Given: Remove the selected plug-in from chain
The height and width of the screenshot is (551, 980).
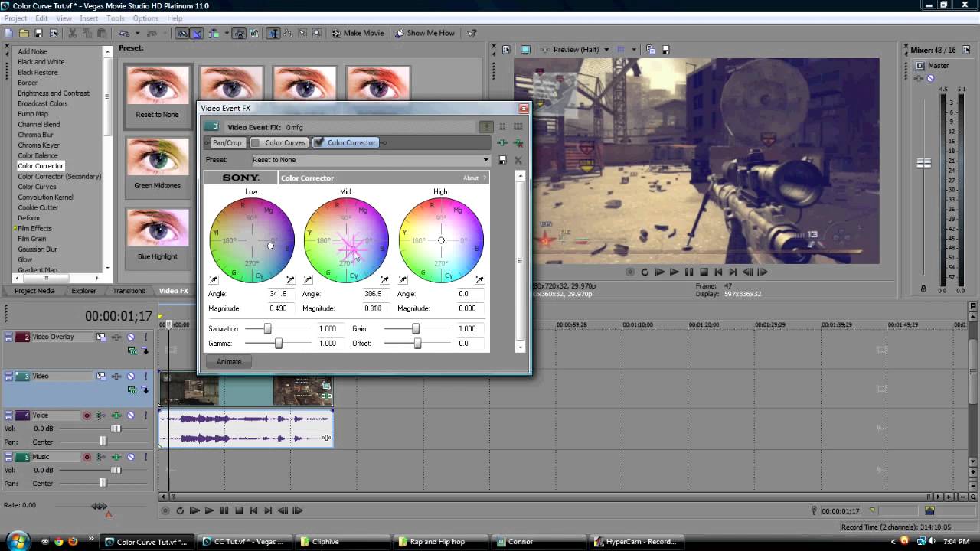Looking at the screenshot, I should click(518, 143).
